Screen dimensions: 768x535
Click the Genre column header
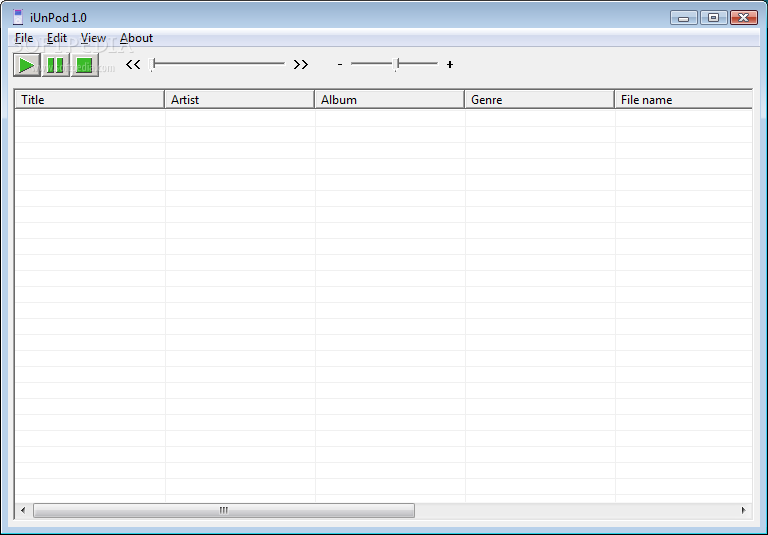point(539,100)
